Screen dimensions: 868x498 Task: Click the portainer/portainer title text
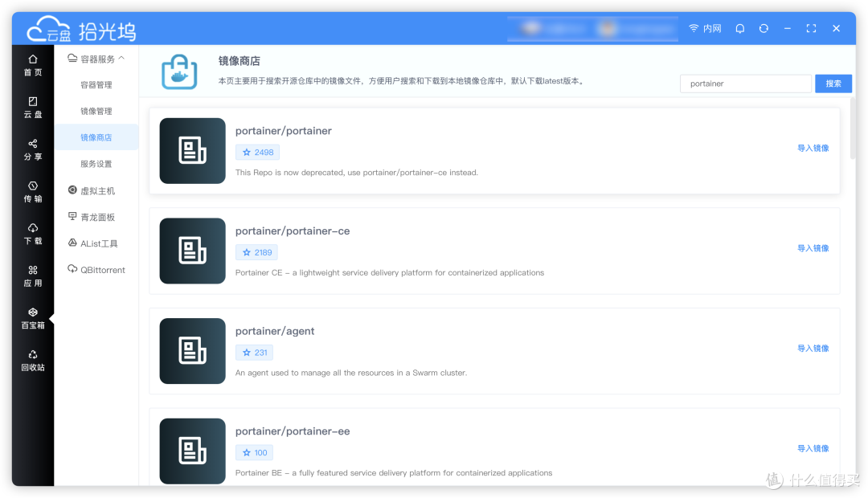(284, 131)
